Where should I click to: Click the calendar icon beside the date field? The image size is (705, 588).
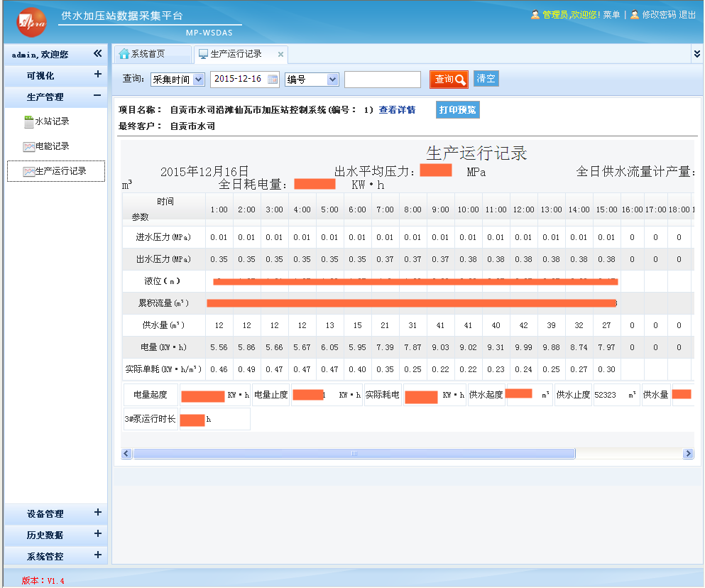(273, 80)
